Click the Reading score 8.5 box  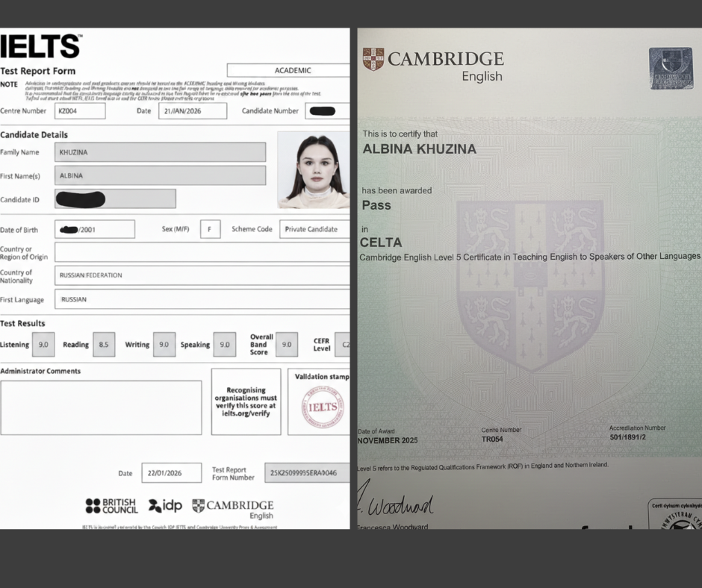click(104, 345)
